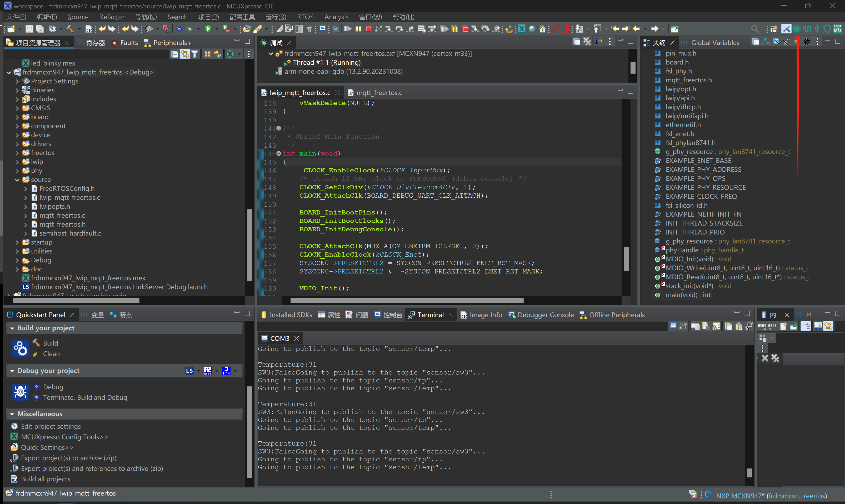Image resolution: width=845 pixels, height=504 pixels.
Task: Click the blue bug Debug toolbar icon
Action: point(179,29)
